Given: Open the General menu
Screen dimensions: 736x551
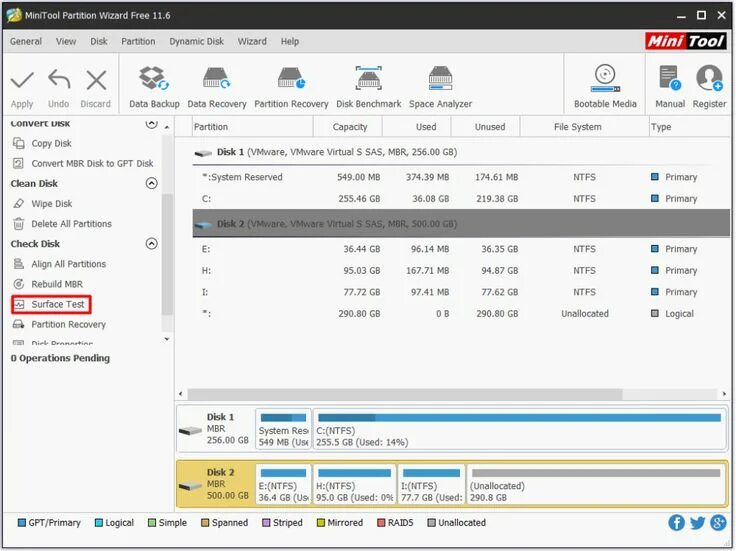Looking at the screenshot, I should click(26, 41).
